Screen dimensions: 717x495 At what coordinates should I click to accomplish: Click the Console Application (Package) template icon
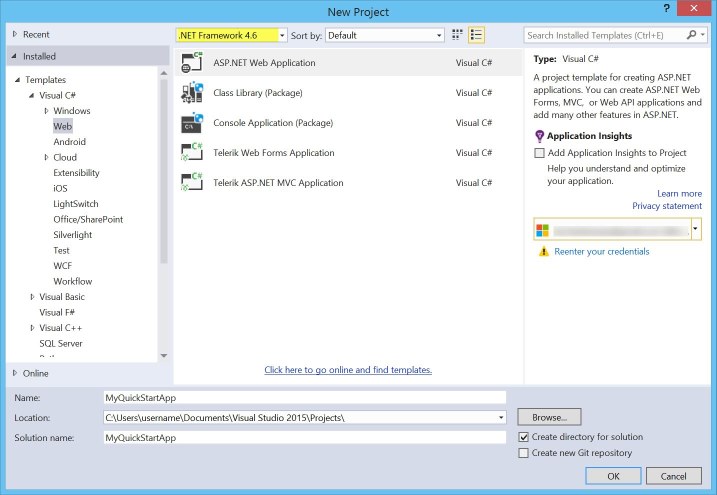click(192, 123)
